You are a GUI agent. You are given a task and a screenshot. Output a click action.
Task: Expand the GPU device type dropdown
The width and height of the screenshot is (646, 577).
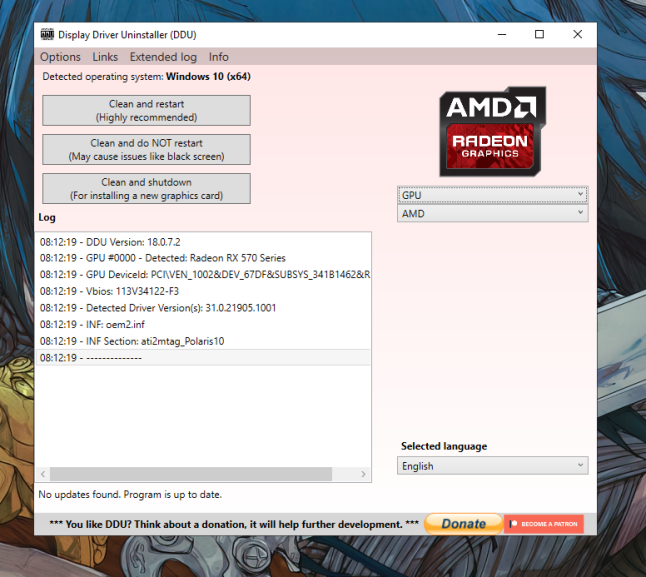click(492, 195)
